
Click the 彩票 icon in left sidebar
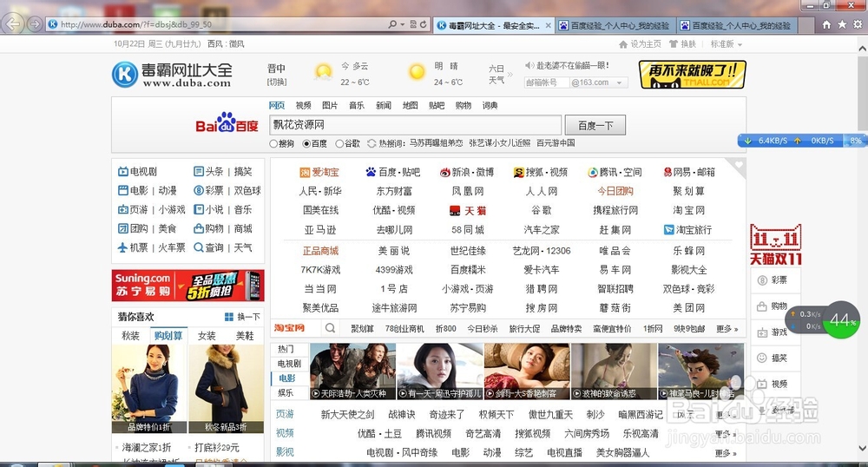pyautogui.click(x=199, y=190)
